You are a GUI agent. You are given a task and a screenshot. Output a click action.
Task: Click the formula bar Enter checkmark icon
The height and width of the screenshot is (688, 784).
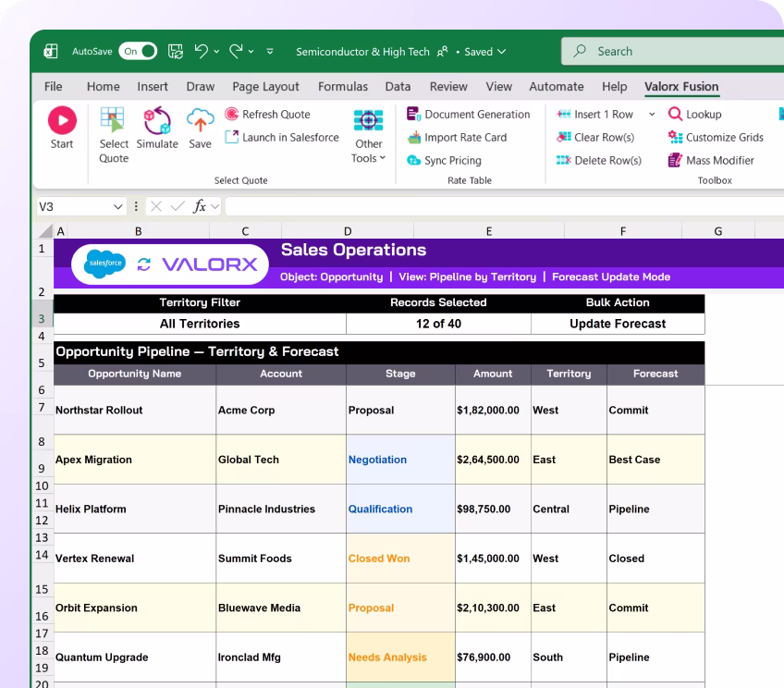click(178, 206)
